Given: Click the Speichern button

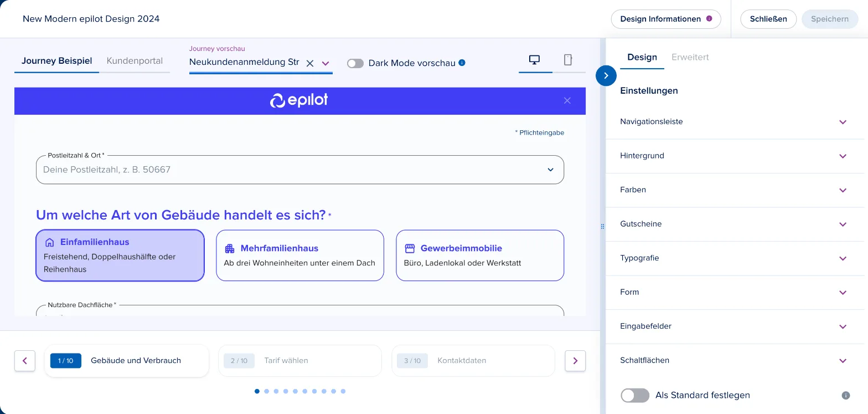Looking at the screenshot, I should pos(830,19).
